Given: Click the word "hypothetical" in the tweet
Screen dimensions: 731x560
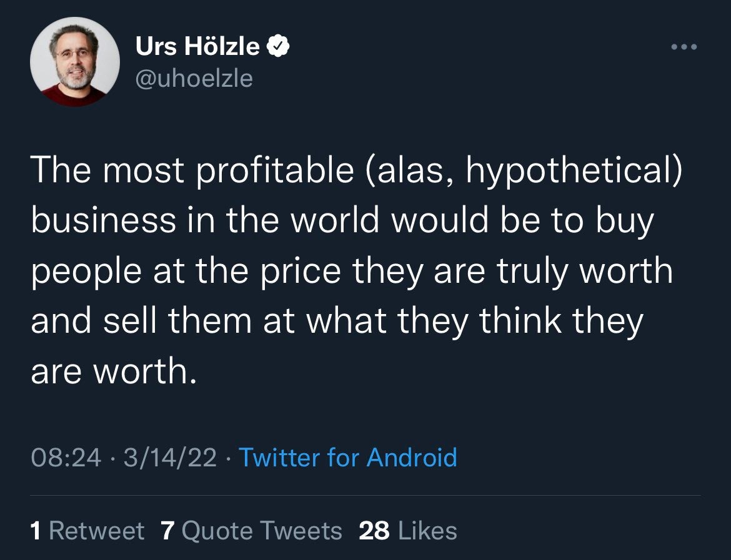Looking at the screenshot, I should tap(567, 170).
